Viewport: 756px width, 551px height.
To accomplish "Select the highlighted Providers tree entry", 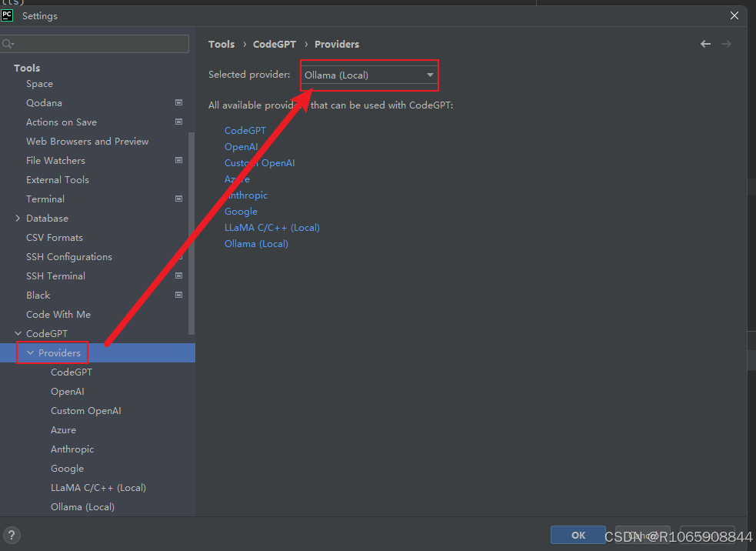I will tap(98, 352).
